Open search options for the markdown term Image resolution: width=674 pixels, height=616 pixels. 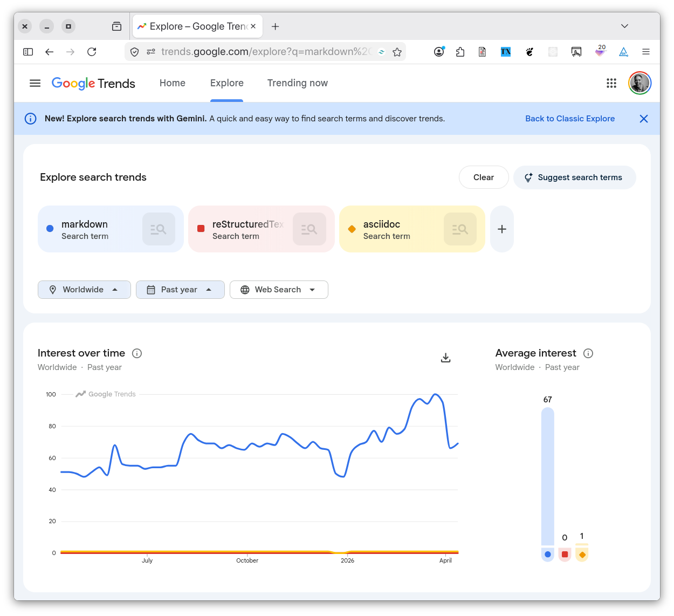[159, 229]
